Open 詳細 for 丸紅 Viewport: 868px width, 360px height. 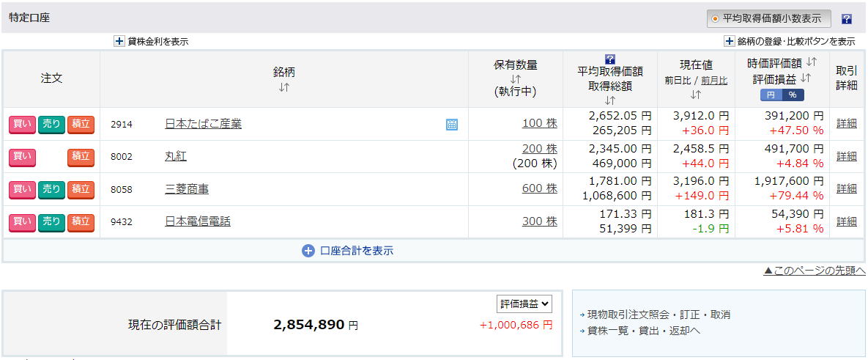847,156
